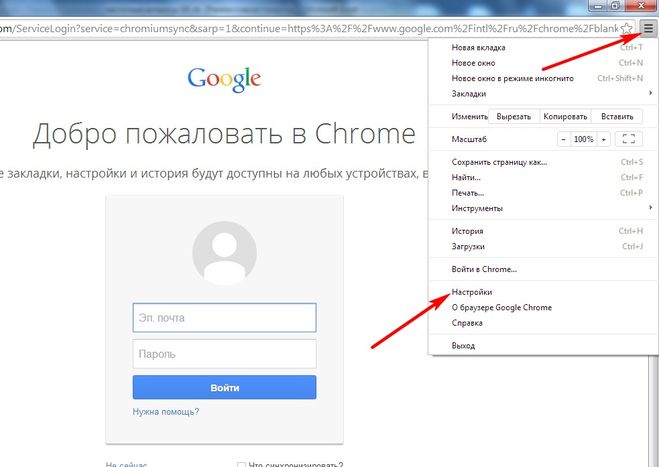Image resolution: width=659 pixels, height=467 pixels.
Task: Choose Сохранить страницу как... entry
Action: tap(543, 162)
